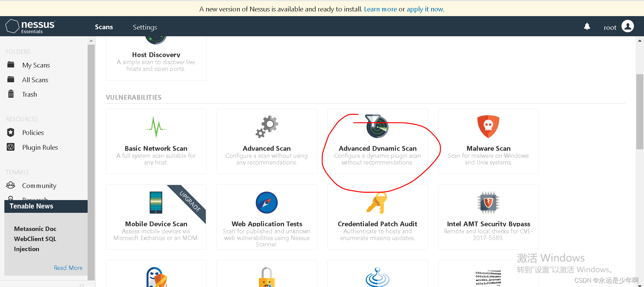Click the Trash bin icon
Viewport: 644px width, 287px height.
[11, 94]
